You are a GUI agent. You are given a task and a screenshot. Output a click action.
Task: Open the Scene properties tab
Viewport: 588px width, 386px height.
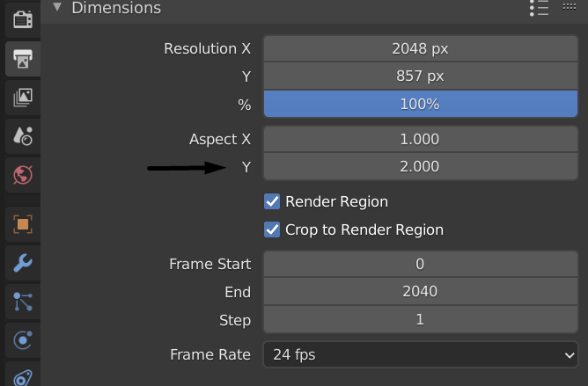[23, 136]
